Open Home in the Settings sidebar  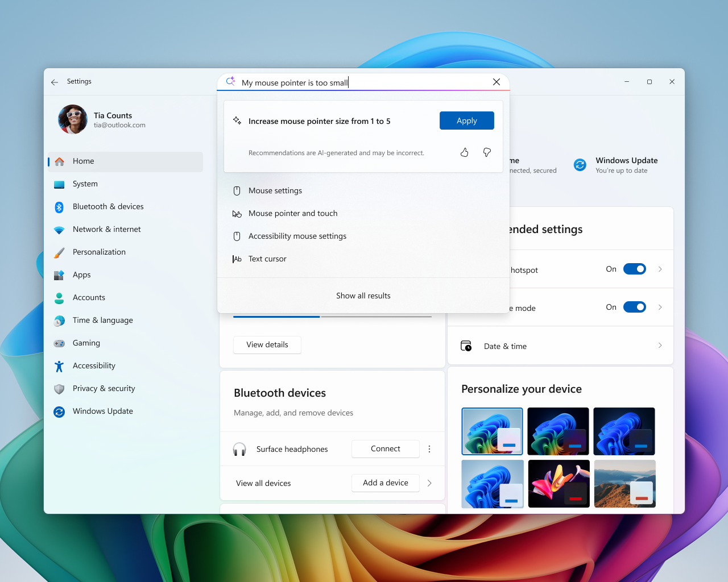[125, 161]
